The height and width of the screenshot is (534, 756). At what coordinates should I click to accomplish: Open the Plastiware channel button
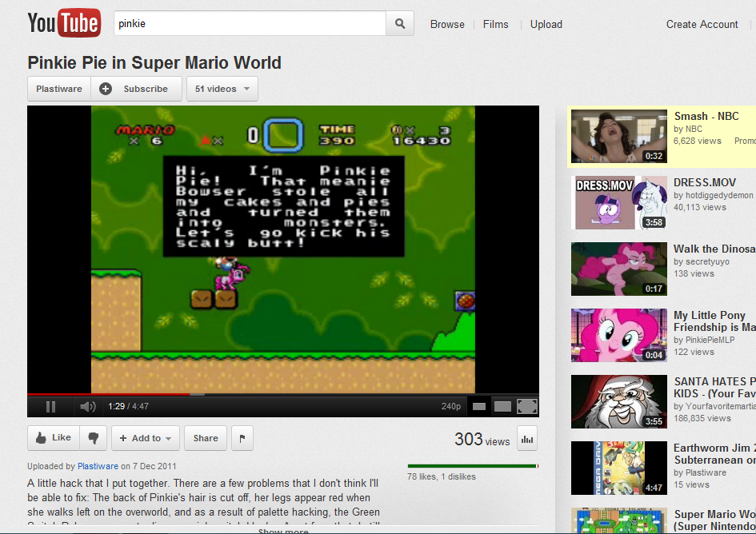click(59, 89)
